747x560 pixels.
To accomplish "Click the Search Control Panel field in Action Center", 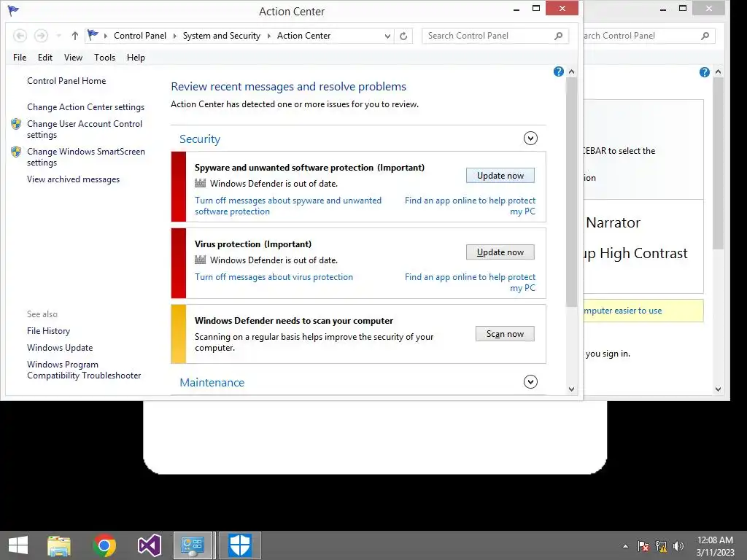I will pyautogui.click(x=495, y=36).
